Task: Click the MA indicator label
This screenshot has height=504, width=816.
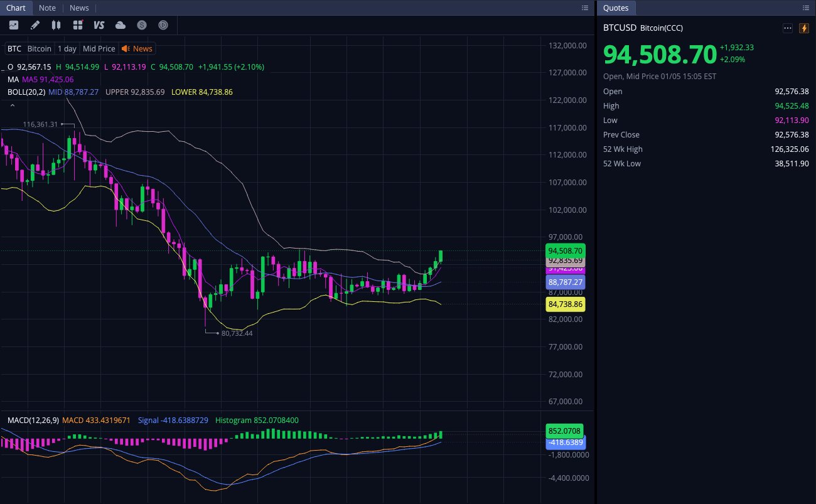Action: [x=13, y=79]
